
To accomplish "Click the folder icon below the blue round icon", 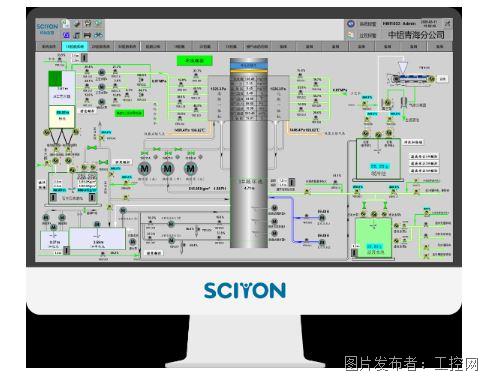I will [x=350, y=35].
